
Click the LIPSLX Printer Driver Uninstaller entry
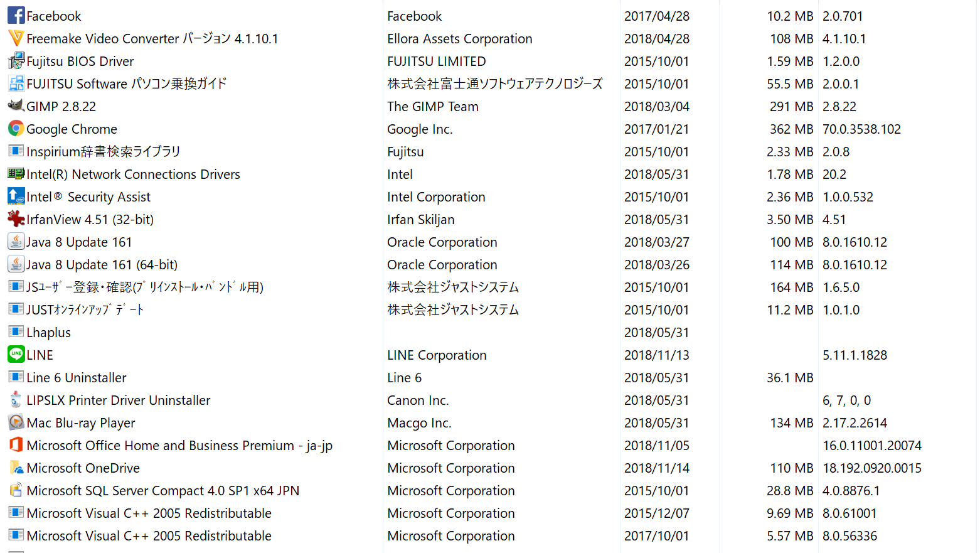tap(119, 400)
